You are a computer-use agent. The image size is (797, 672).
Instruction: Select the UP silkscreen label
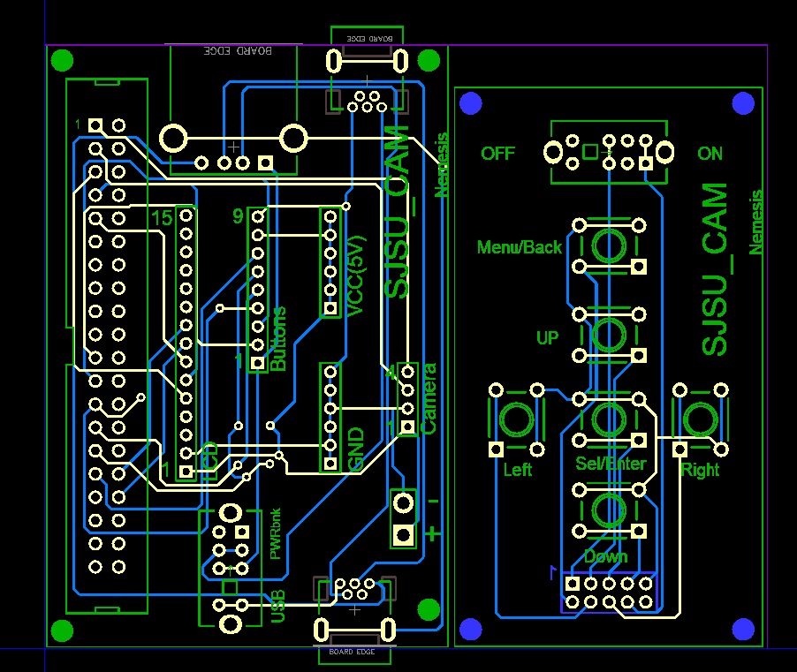tap(547, 338)
